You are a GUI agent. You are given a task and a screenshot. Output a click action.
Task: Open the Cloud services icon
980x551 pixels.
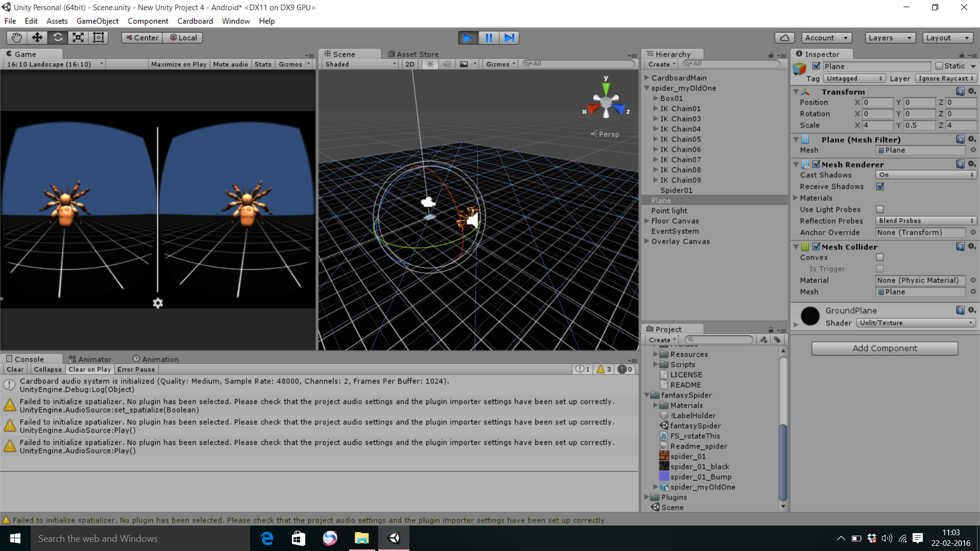pyautogui.click(x=785, y=38)
